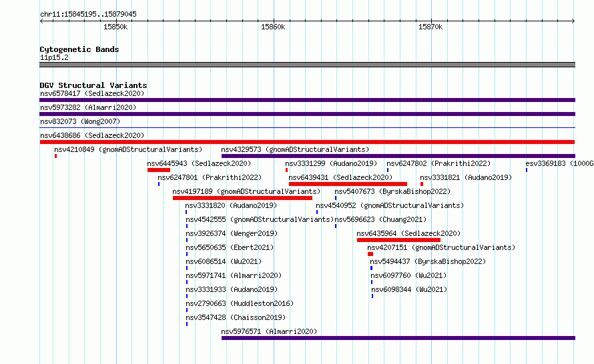This screenshot has width=594, height=364.
Task: Click the 15870k ruler position label
Action: 430,27
